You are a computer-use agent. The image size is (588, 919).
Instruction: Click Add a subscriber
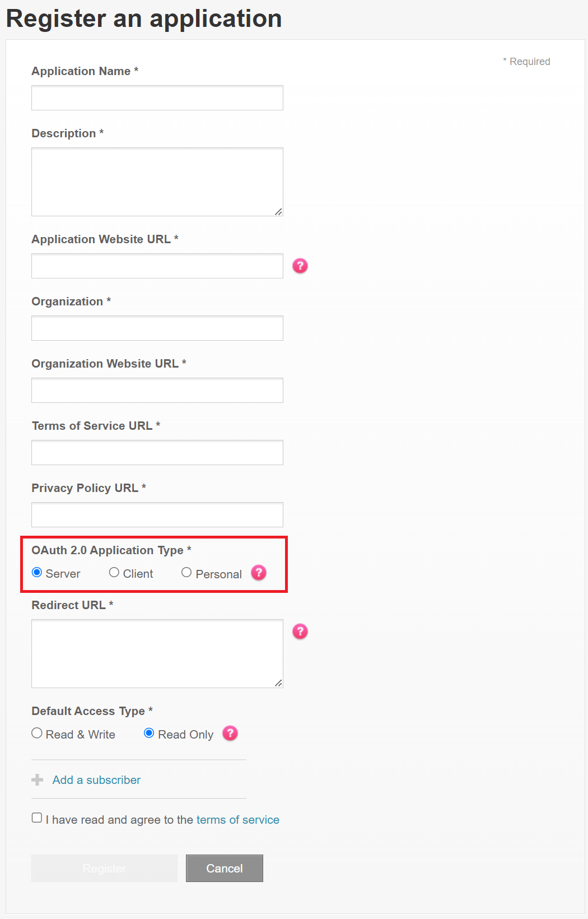pos(96,779)
